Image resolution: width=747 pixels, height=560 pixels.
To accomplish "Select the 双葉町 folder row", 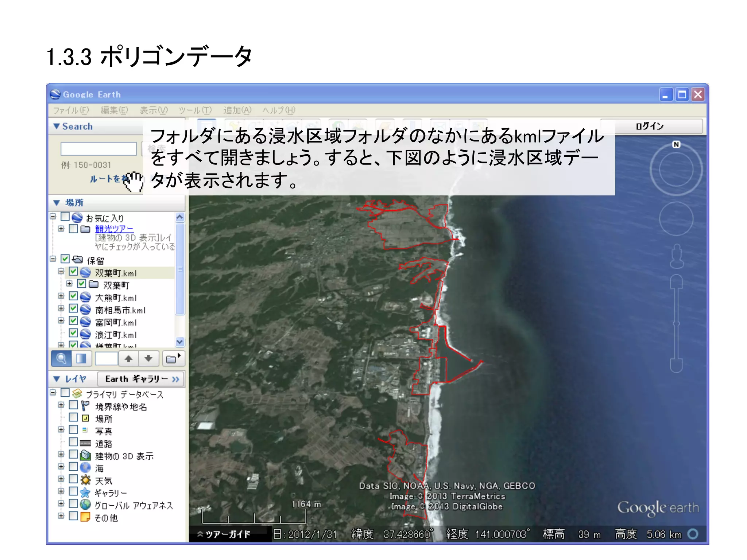I will [116, 285].
